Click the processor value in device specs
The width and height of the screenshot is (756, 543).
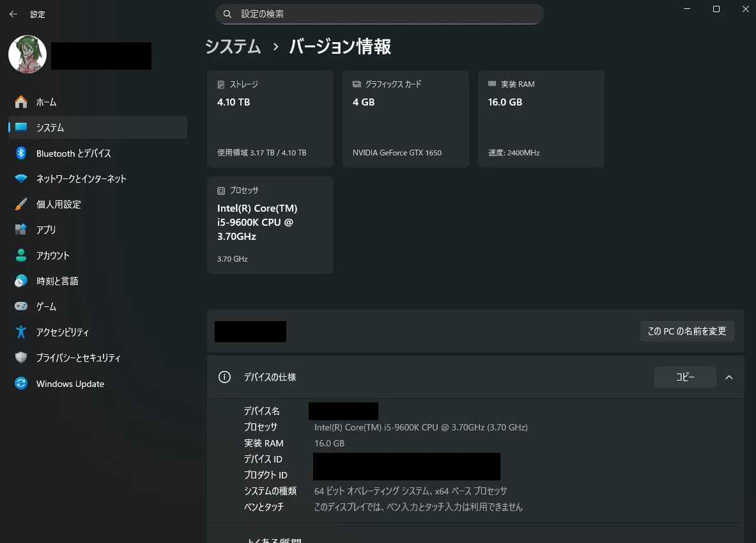point(421,427)
